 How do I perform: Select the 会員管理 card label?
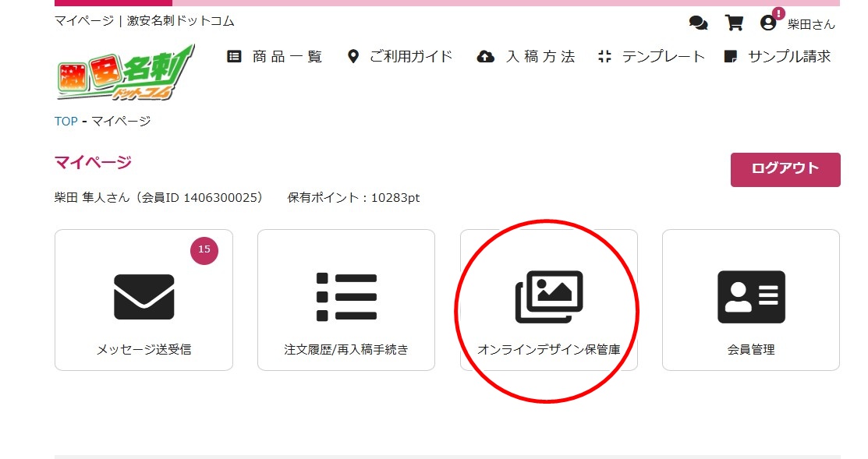point(750,350)
